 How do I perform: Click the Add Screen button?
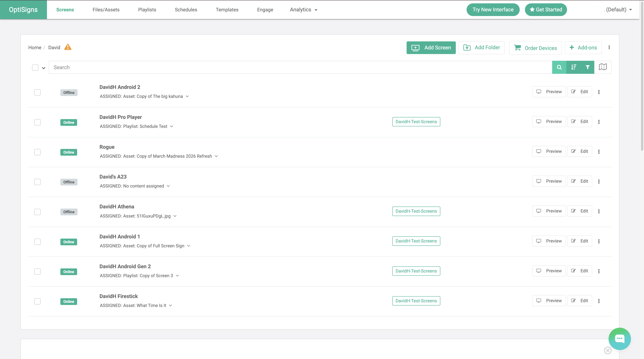(431, 48)
